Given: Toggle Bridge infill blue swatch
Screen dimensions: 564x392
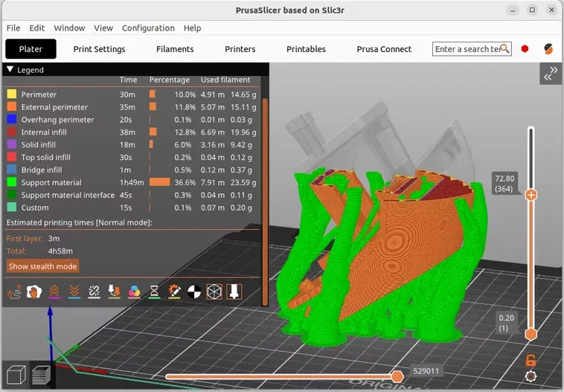Looking at the screenshot, I should pyautogui.click(x=12, y=170).
